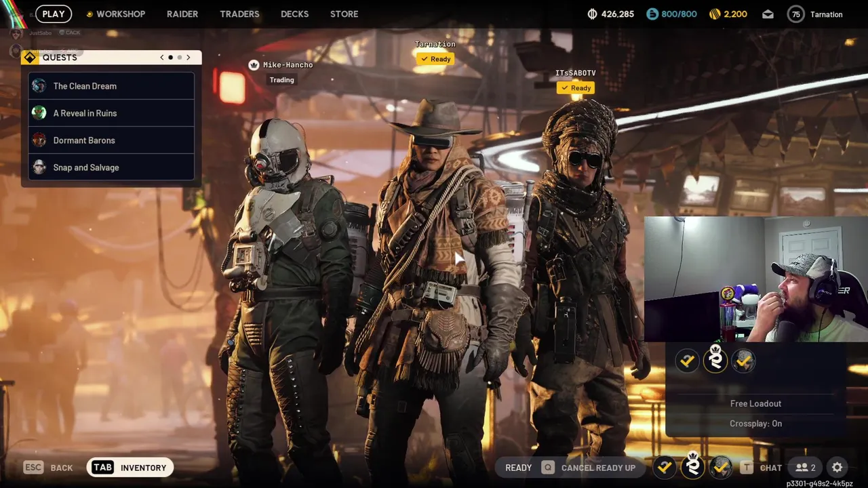This screenshot has width=868, height=488.
Task: Click the ESC key hint
Action: point(33,468)
